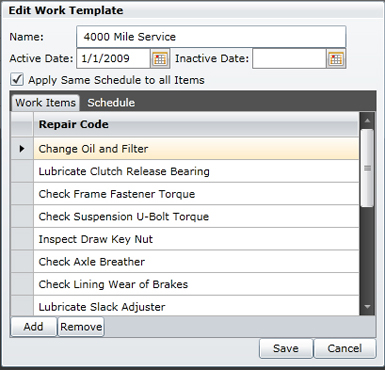
Task: Open the Inactive Date calendar picker
Action: point(336,59)
